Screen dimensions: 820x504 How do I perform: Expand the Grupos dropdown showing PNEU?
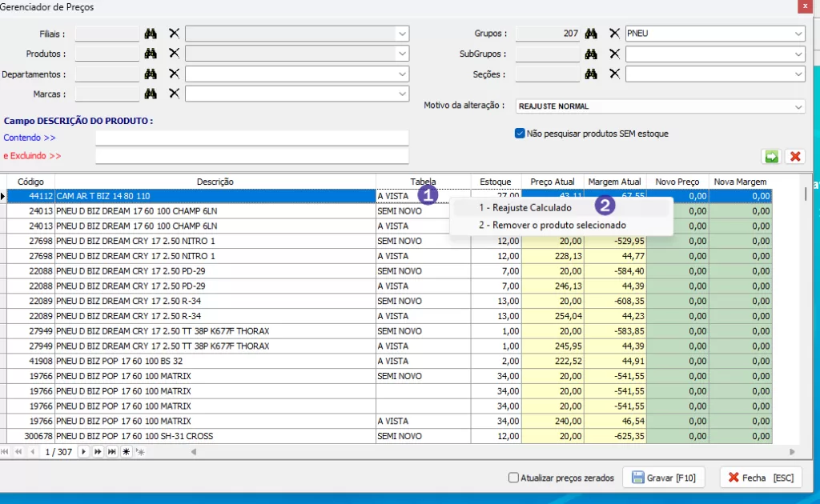(x=798, y=34)
